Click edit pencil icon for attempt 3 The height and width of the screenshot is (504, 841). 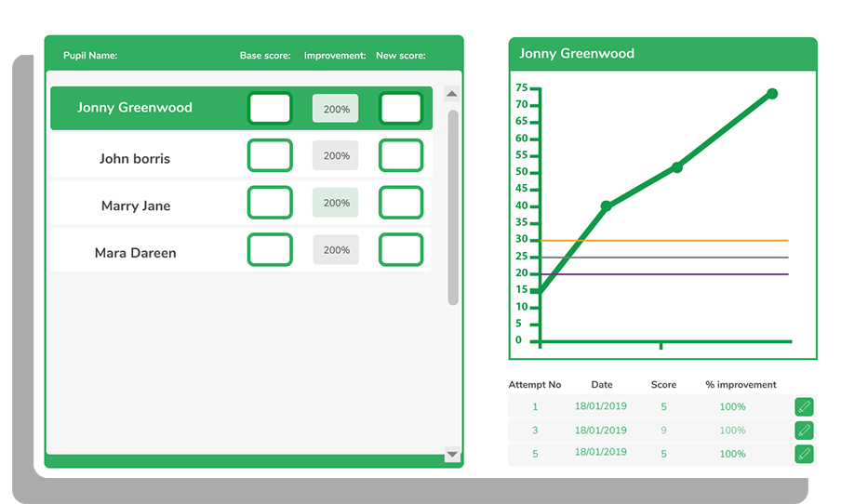coord(804,431)
